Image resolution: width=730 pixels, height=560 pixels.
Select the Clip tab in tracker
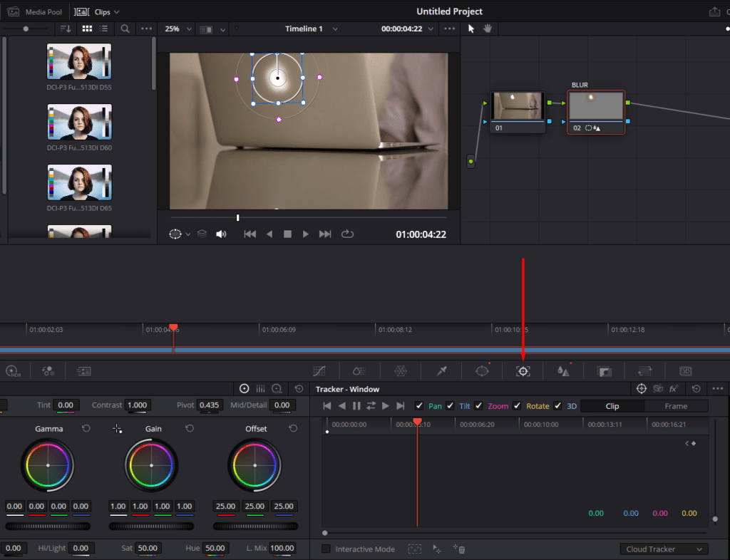tap(612, 406)
